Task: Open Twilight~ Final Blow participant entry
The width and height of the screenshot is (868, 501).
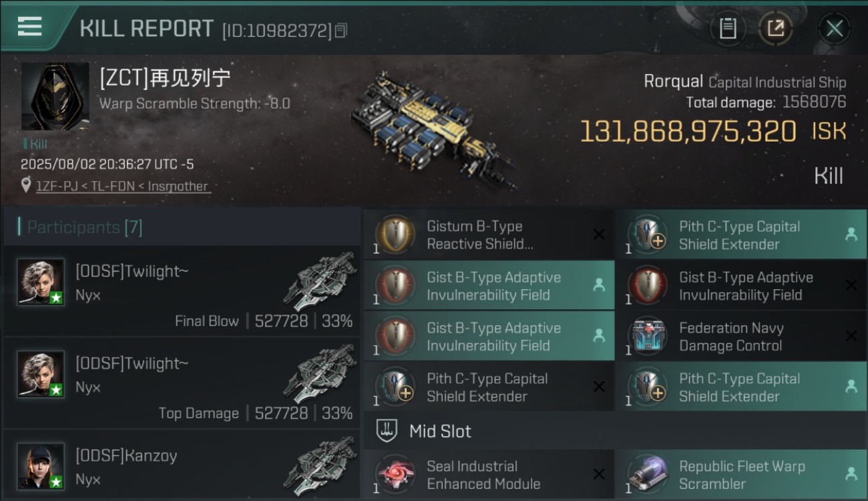Action: (182, 291)
